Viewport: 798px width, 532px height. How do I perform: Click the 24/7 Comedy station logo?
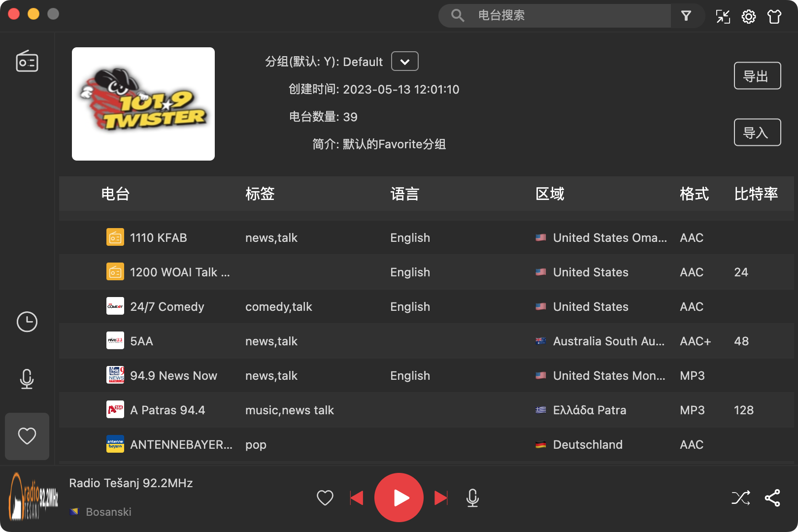(115, 306)
